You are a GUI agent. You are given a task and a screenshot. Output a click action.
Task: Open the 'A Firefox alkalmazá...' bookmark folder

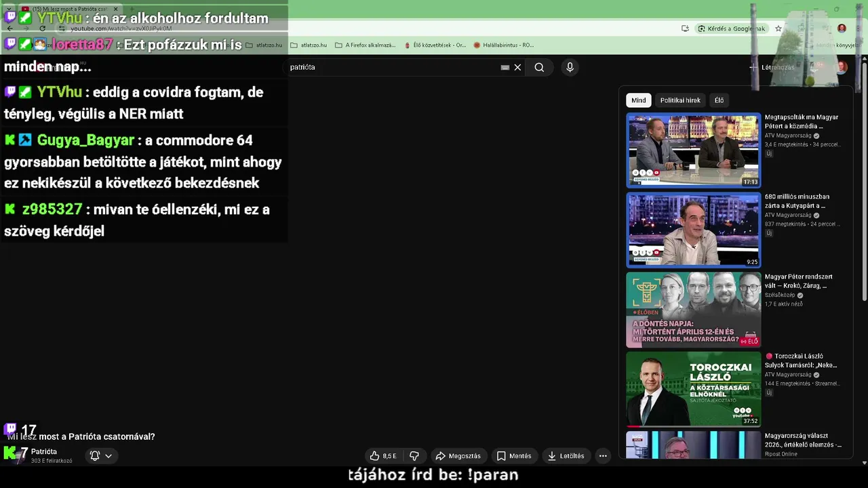click(x=366, y=45)
